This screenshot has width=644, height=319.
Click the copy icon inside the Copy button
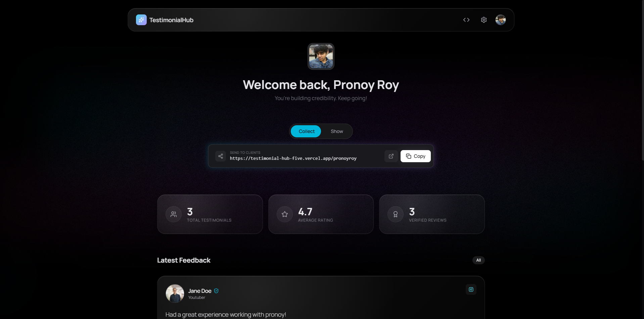pyautogui.click(x=408, y=156)
